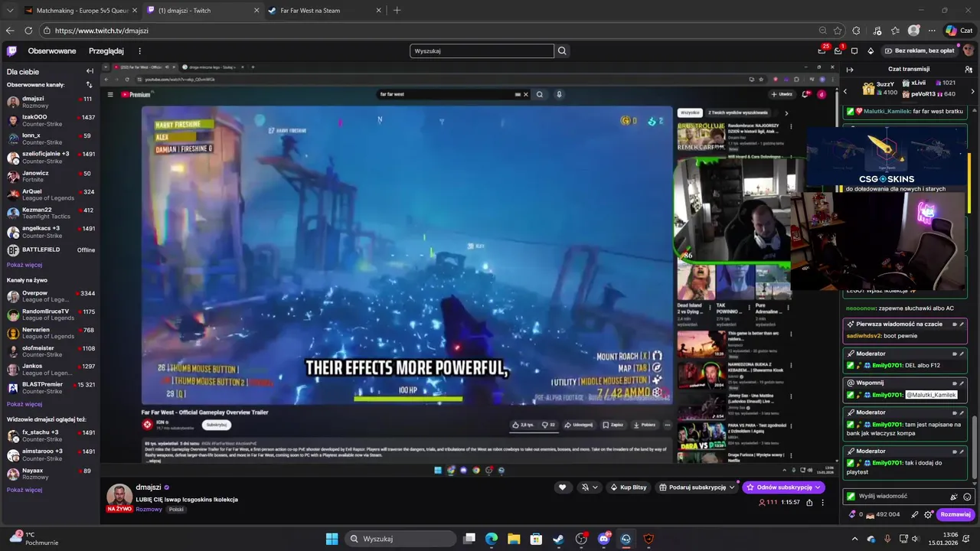Open the whispers speech-bubble icon
980x551 pixels.
coord(854,51)
